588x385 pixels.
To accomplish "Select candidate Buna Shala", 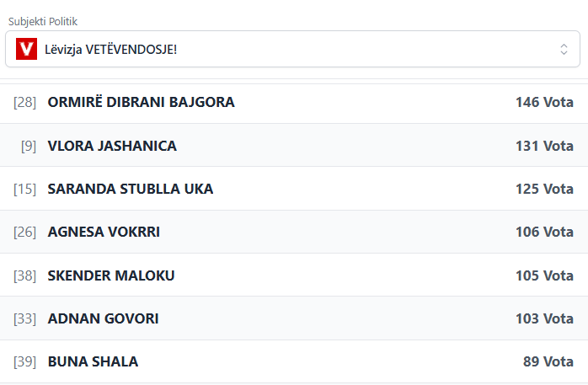I will tap(93, 361).
